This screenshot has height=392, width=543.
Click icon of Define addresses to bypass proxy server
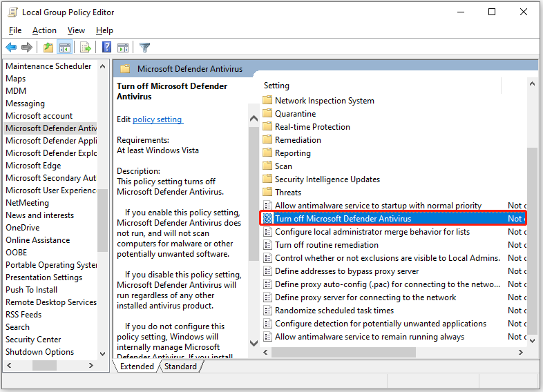point(267,271)
